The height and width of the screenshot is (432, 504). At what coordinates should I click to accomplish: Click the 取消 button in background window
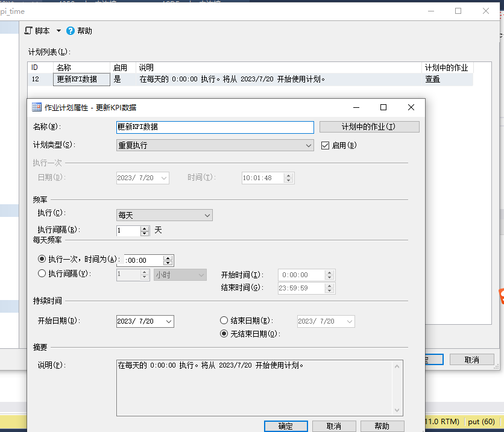[472, 360]
